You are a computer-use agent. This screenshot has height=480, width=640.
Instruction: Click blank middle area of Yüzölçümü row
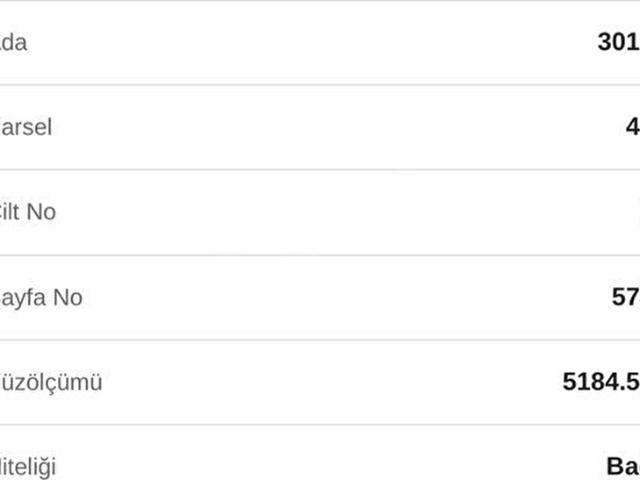[x=320, y=383]
